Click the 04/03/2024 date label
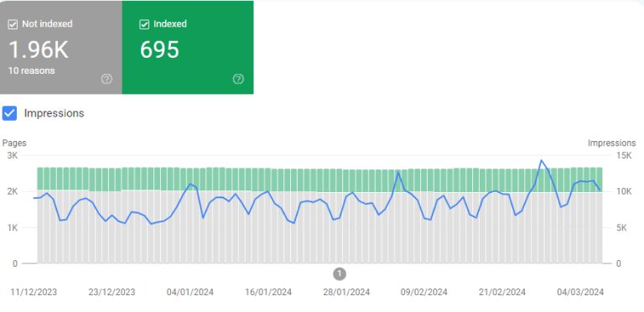Viewport: 644px width, 312px height. (x=580, y=293)
